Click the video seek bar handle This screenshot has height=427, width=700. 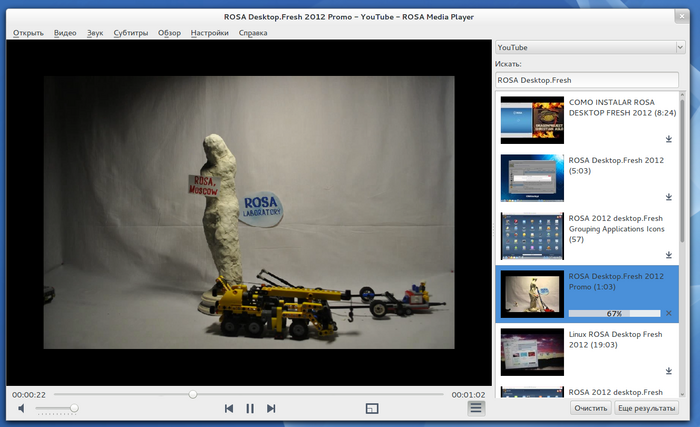tap(192, 394)
